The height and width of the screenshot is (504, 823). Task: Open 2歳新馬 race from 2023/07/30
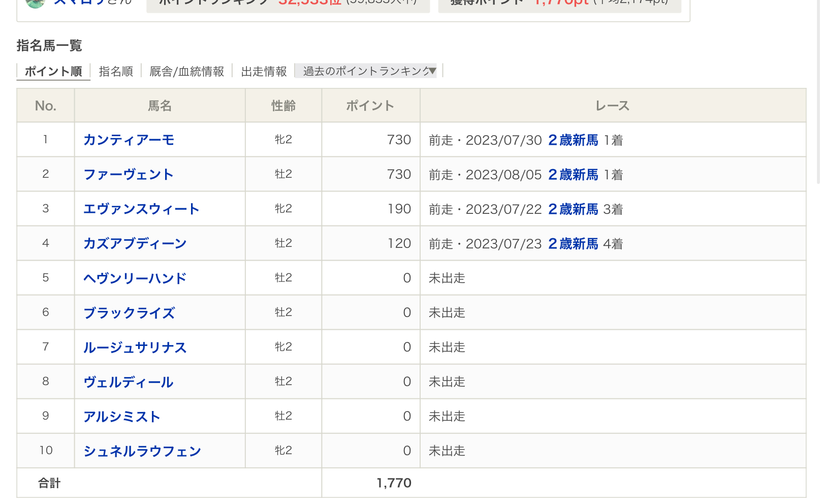pos(573,140)
